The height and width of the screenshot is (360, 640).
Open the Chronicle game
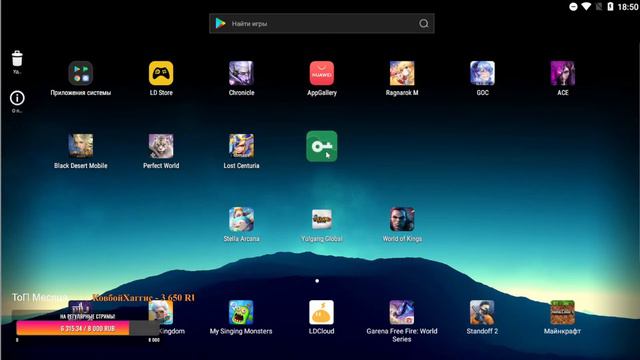pyautogui.click(x=241, y=73)
